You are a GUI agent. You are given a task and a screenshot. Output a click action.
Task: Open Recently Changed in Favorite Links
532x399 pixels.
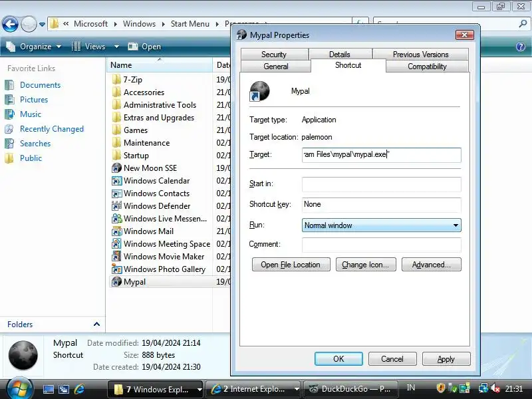52,129
